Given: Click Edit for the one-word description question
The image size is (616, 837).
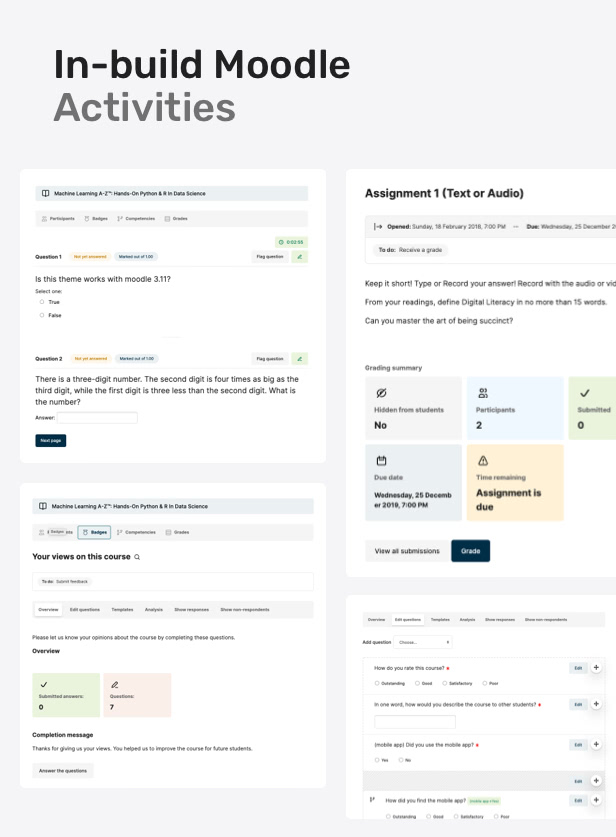Looking at the screenshot, I should [x=578, y=705].
